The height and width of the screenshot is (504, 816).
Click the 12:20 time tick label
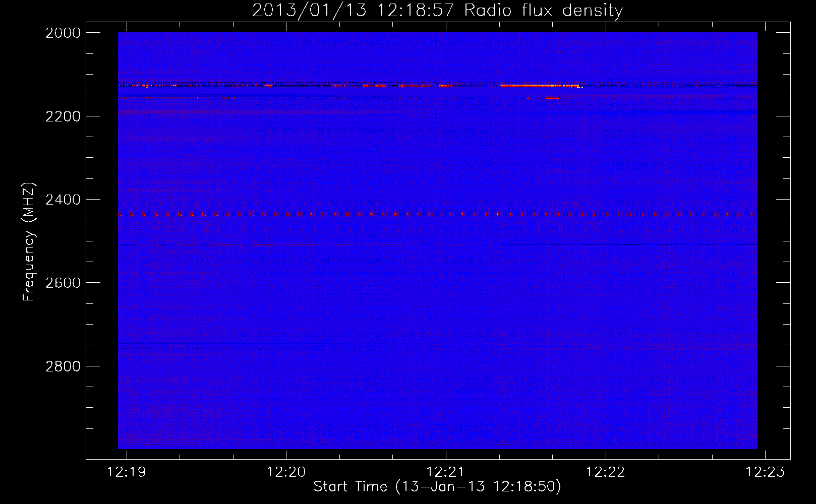286,472
